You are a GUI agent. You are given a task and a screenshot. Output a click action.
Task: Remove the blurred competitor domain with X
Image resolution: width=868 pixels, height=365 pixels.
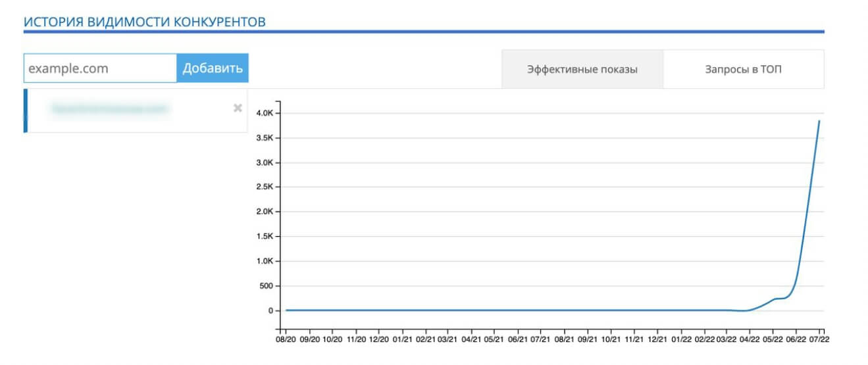click(238, 109)
